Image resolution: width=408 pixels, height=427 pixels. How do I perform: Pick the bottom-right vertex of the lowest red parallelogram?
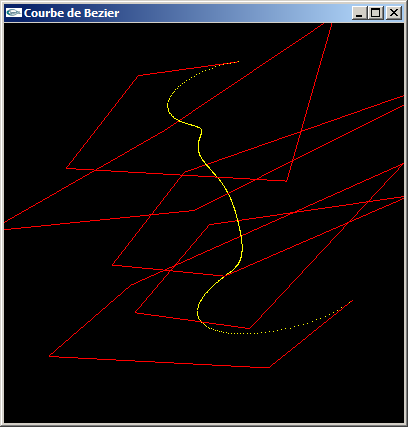[x=269, y=367]
